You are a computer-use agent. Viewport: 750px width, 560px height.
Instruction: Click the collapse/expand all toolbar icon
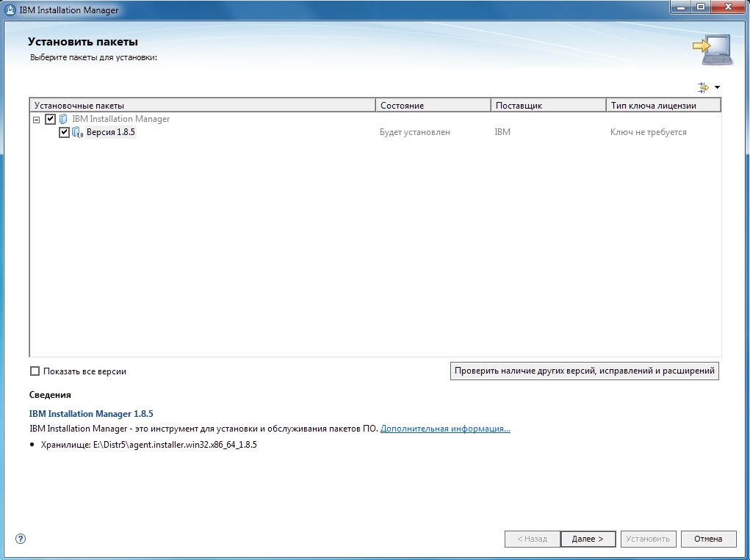[703, 87]
